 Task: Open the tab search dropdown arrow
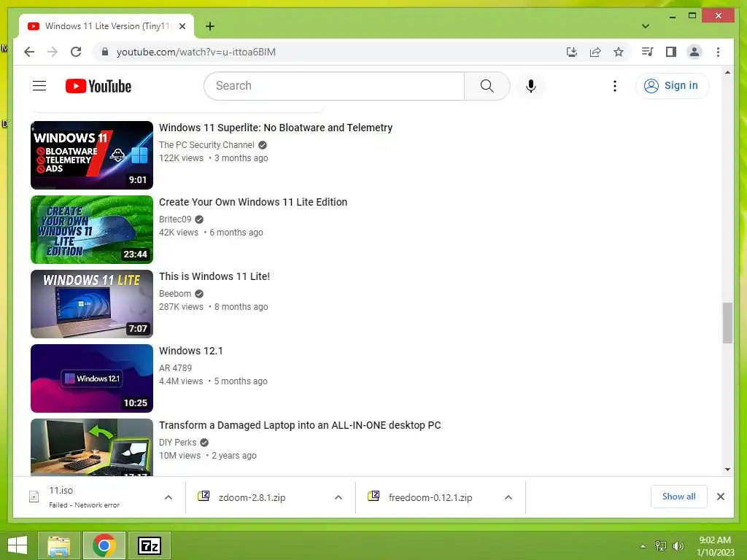[x=646, y=26]
